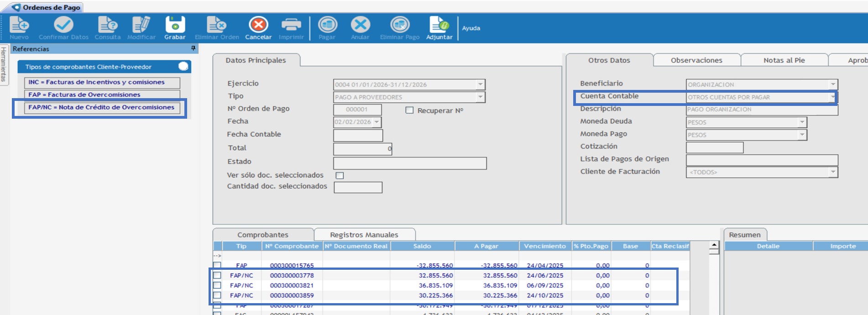
Task: Click the Pagar toolbar icon
Action: point(327,25)
